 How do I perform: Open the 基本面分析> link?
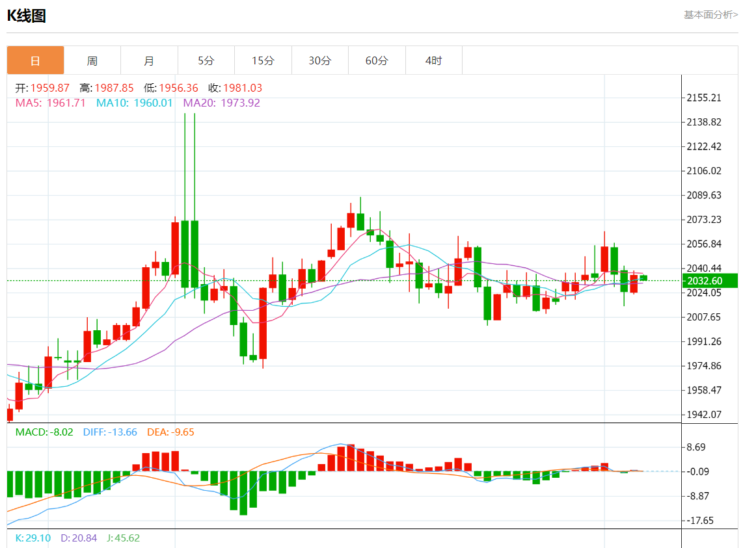[710, 15]
